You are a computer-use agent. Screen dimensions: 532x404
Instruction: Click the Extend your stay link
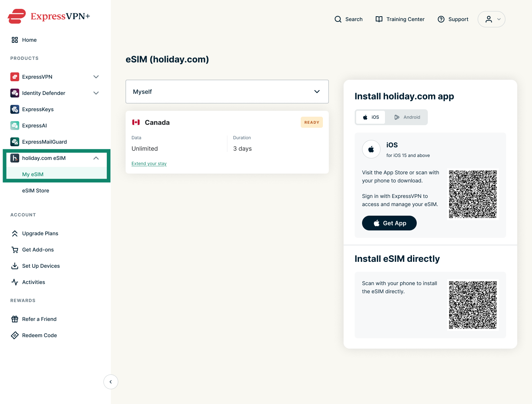(149, 164)
